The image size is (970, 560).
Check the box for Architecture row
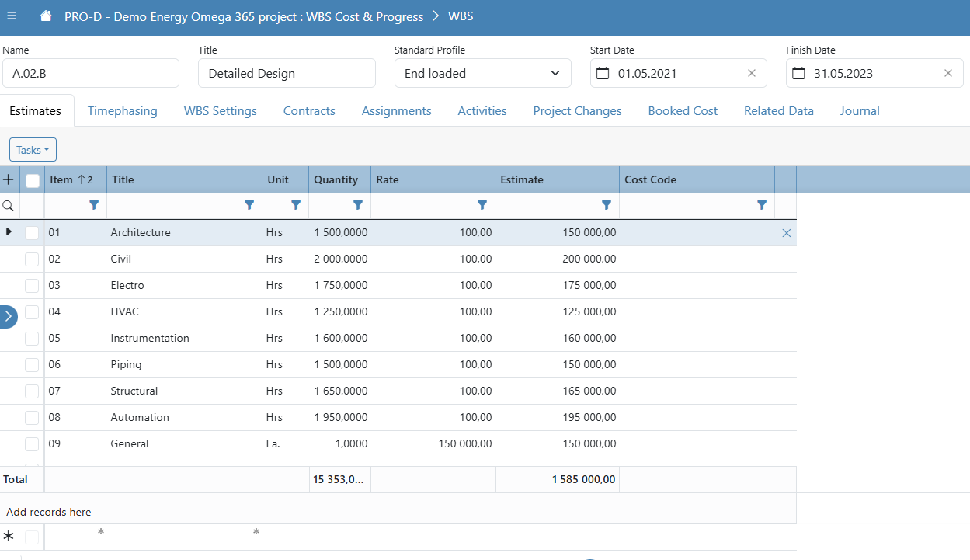(32, 232)
